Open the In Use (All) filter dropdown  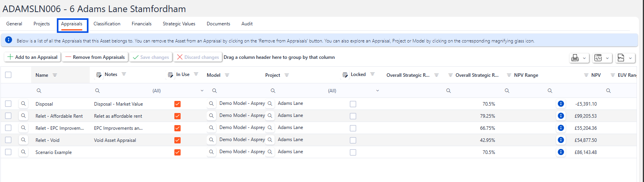click(x=202, y=91)
